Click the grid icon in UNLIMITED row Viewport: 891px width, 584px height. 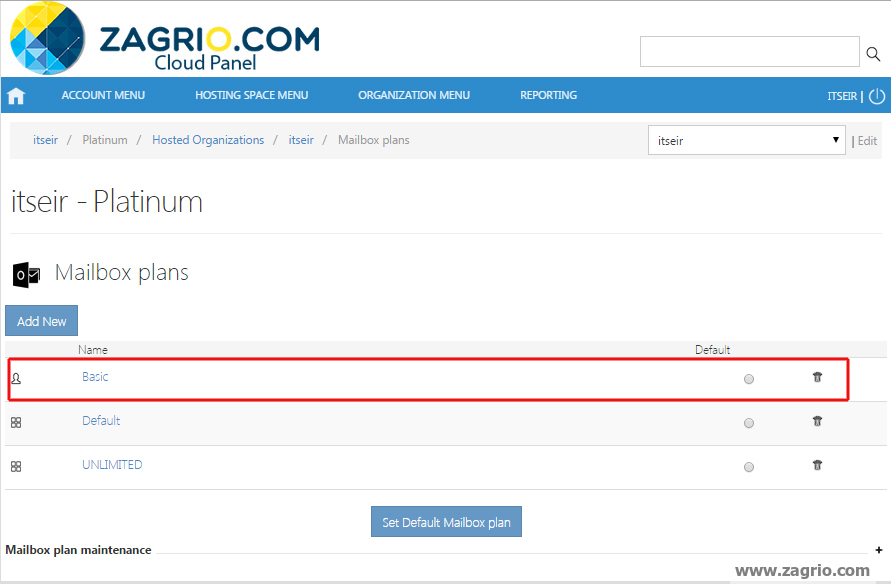[16, 466]
